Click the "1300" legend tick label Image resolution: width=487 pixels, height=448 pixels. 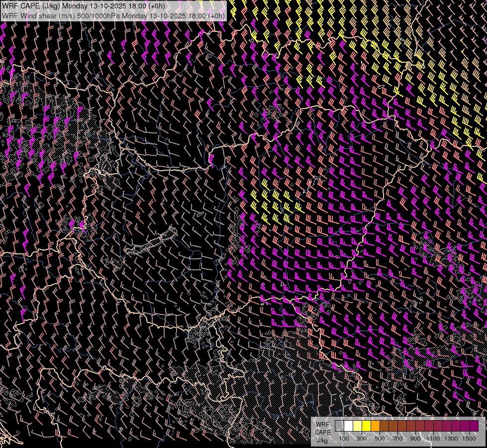451,439
